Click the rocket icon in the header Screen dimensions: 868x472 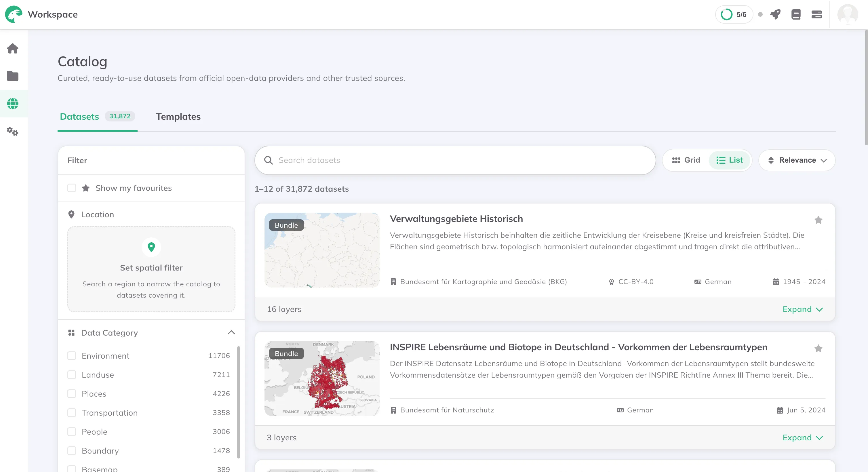(775, 14)
